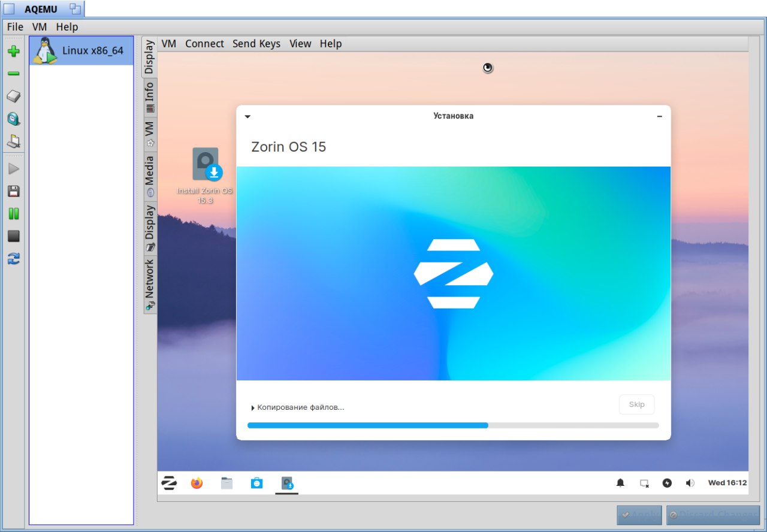Open the Files manager taskbar icon
767x532 pixels.
coord(227,483)
